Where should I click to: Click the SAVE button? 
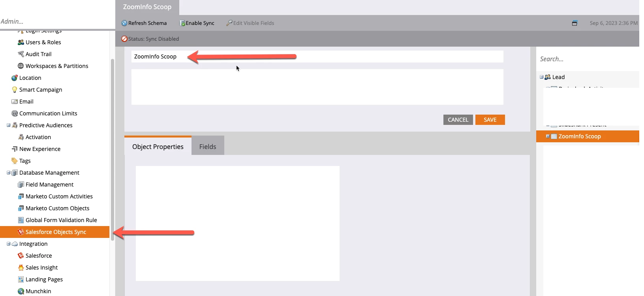tap(490, 120)
